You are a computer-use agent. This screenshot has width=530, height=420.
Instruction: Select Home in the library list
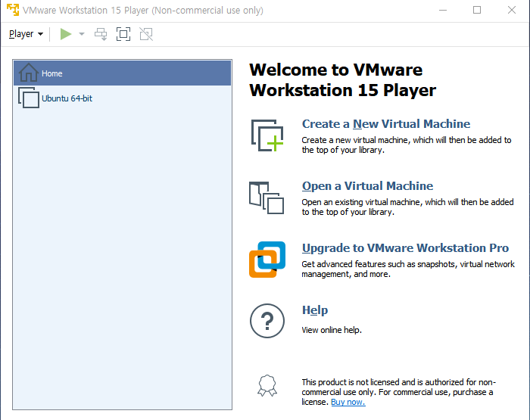(123, 73)
